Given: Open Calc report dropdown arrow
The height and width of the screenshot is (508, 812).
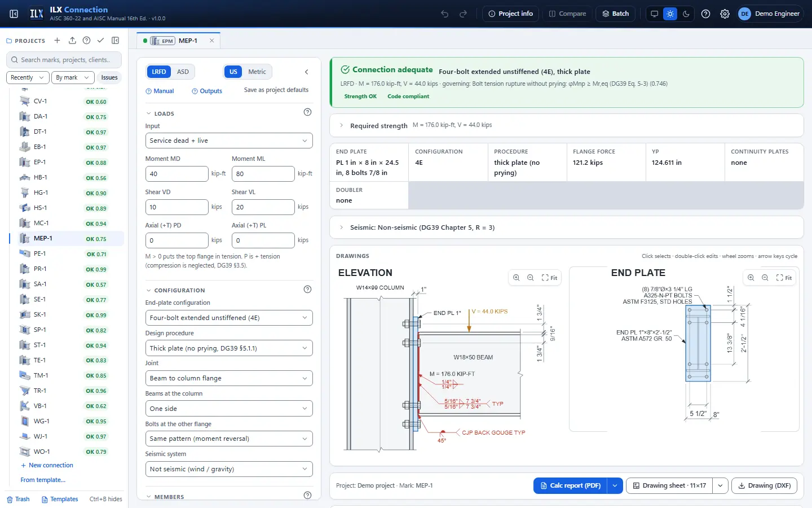Looking at the screenshot, I should point(615,485).
